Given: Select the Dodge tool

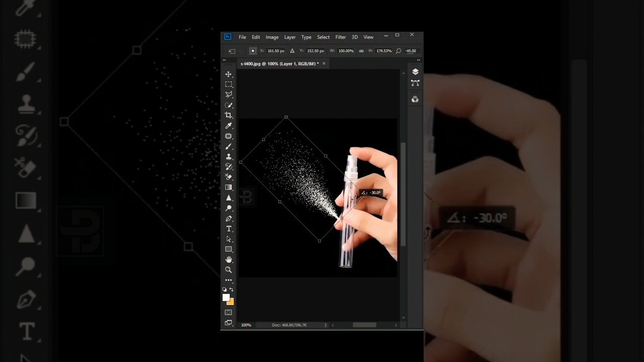Looking at the screenshot, I should tap(228, 208).
